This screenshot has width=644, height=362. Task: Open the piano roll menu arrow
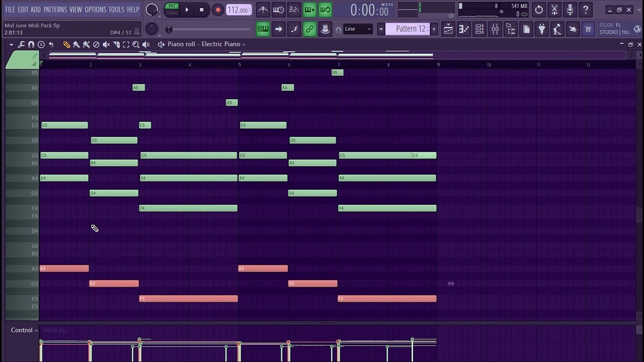click(x=12, y=44)
